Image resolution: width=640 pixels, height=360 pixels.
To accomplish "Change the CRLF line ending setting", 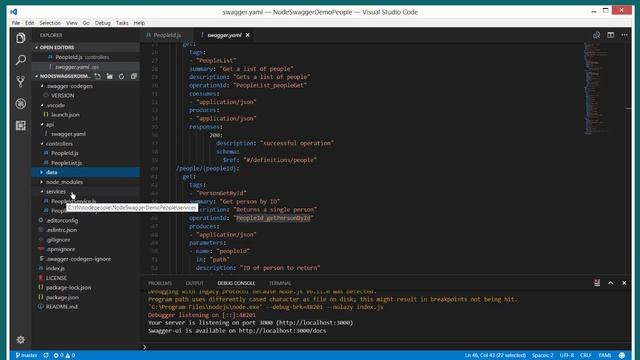I will (x=586, y=355).
